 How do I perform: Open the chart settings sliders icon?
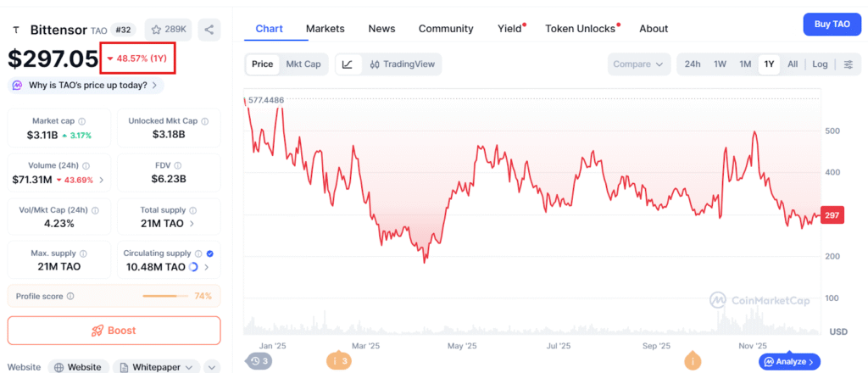click(848, 64)
